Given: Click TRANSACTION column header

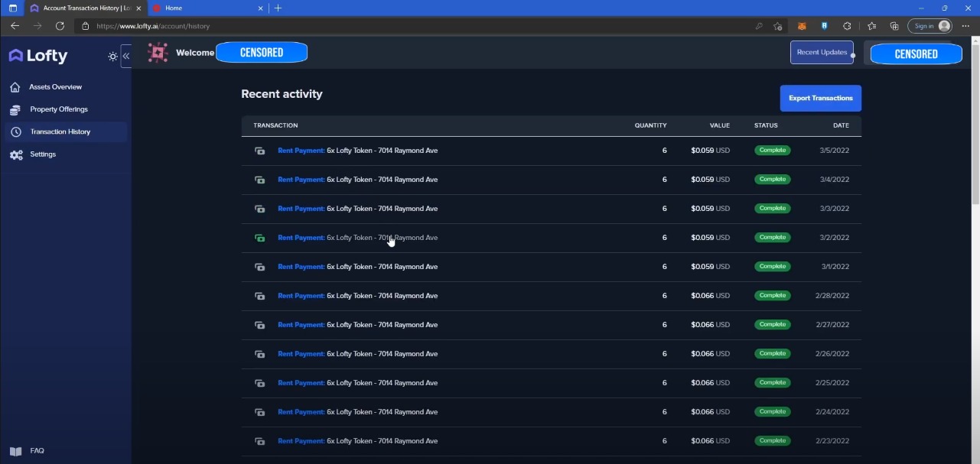Looking at the screenshot, I should (275, 125).
